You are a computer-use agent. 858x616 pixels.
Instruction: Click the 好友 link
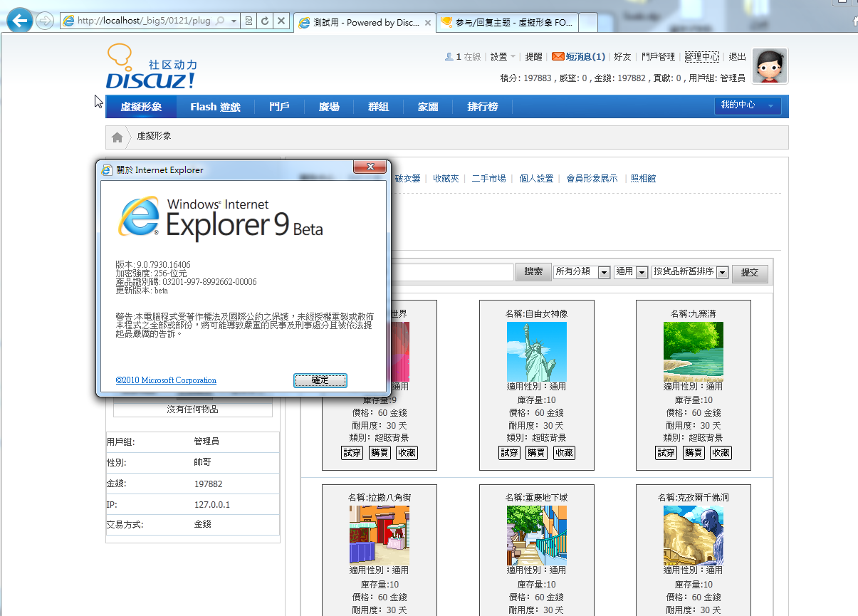tap(622, 57)
